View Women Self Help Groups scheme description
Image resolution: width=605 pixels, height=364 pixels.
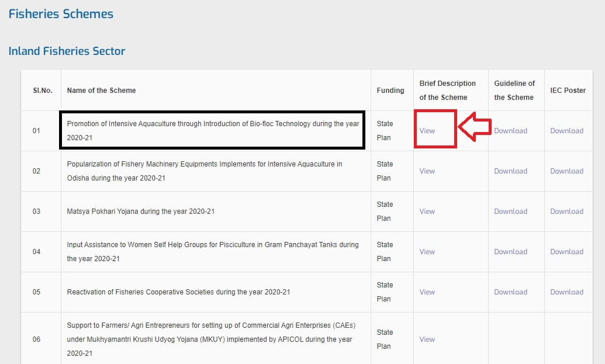tap(427, 252)
